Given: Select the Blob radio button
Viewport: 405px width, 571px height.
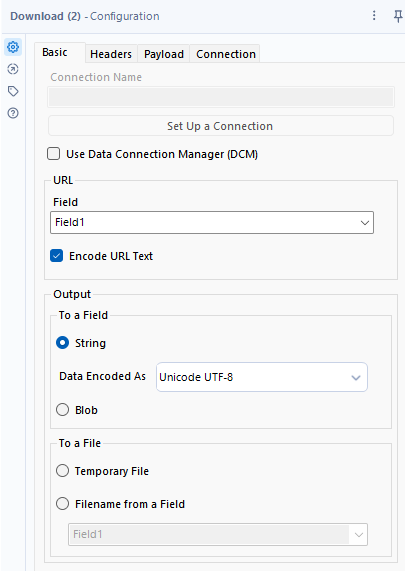Looking at the screenshot, I should [63, 410].
